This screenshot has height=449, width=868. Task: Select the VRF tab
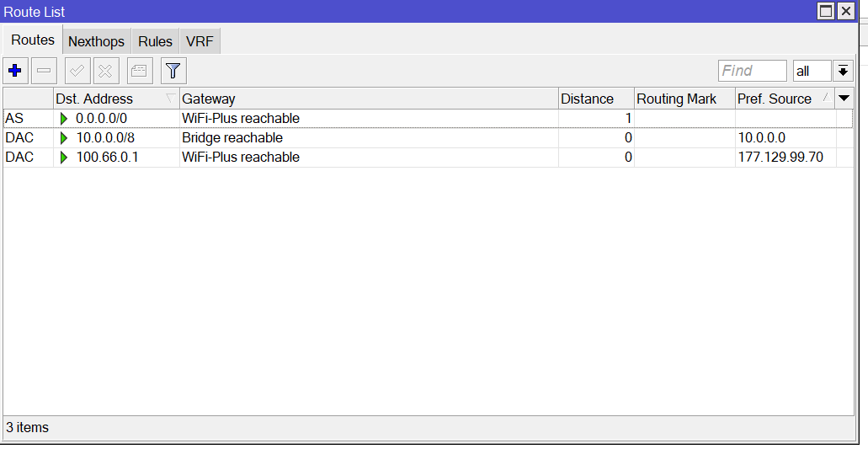click(200, 41)
